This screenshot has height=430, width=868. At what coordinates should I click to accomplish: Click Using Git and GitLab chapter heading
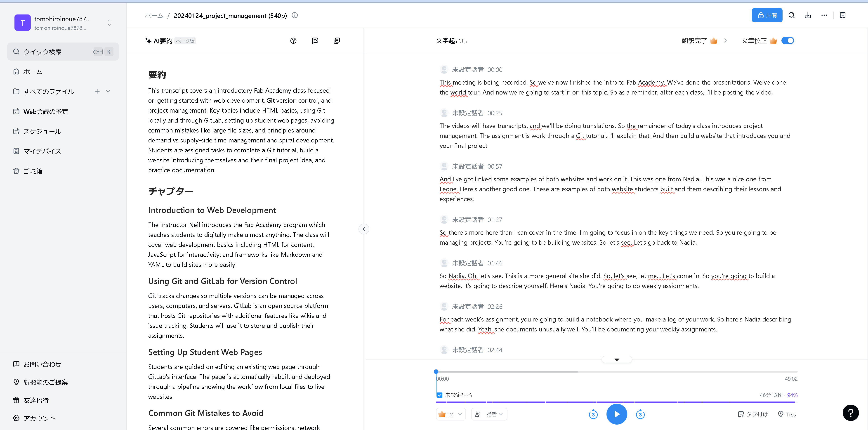click(x=222, y=281)
